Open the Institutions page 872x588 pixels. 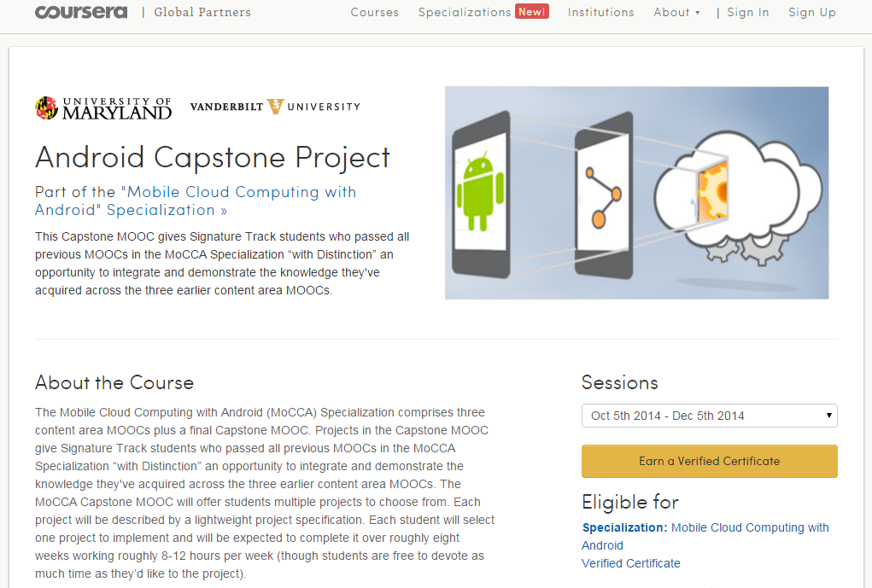[x=600, y=13]
